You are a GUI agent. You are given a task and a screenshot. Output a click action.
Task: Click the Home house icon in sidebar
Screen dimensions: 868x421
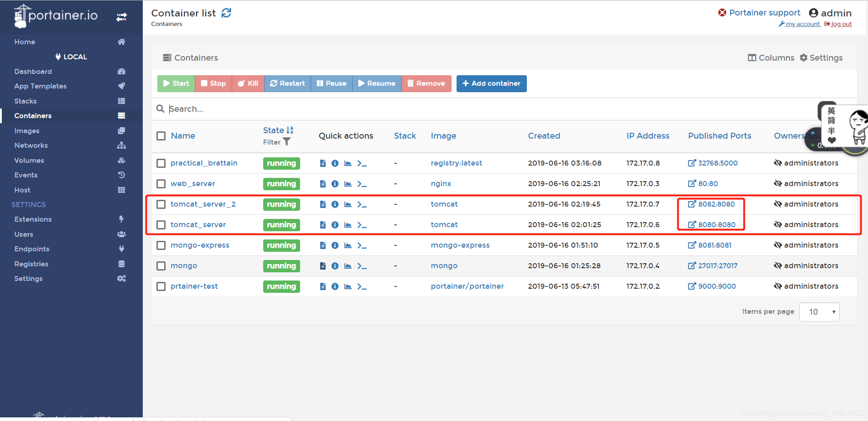coord(121,42)
